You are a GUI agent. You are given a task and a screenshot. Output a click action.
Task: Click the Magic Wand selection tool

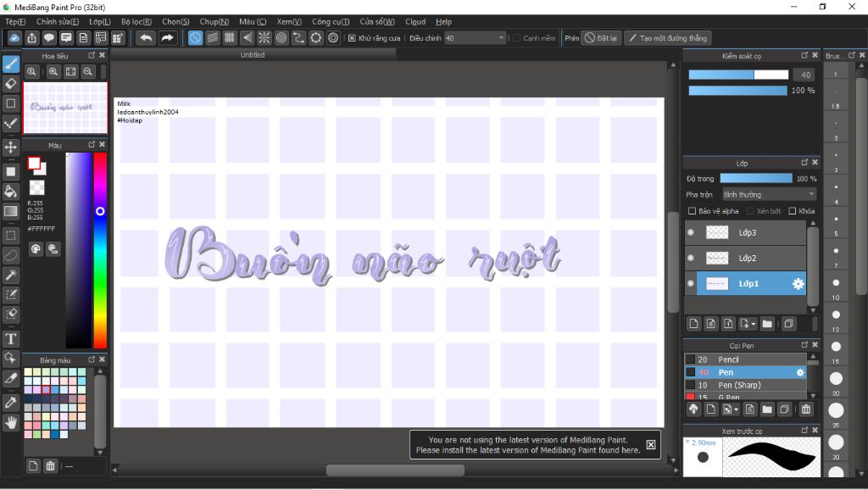(11, 275)
